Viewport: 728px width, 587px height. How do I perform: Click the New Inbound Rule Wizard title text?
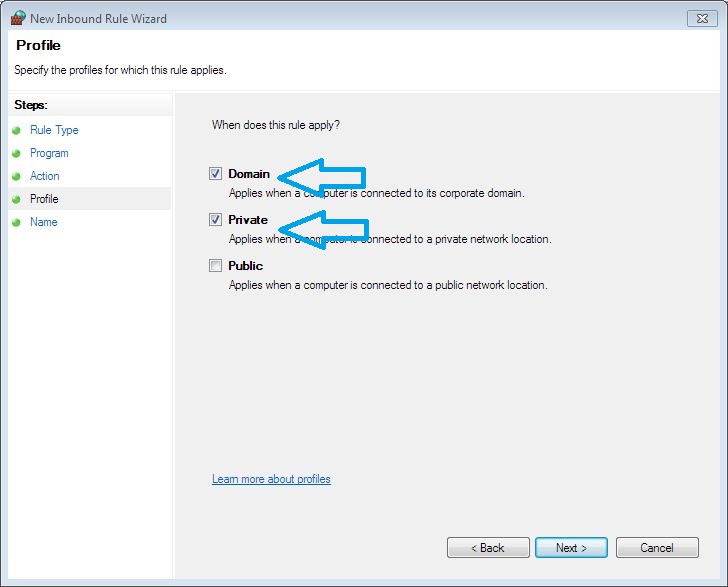[x=99, y=18]
